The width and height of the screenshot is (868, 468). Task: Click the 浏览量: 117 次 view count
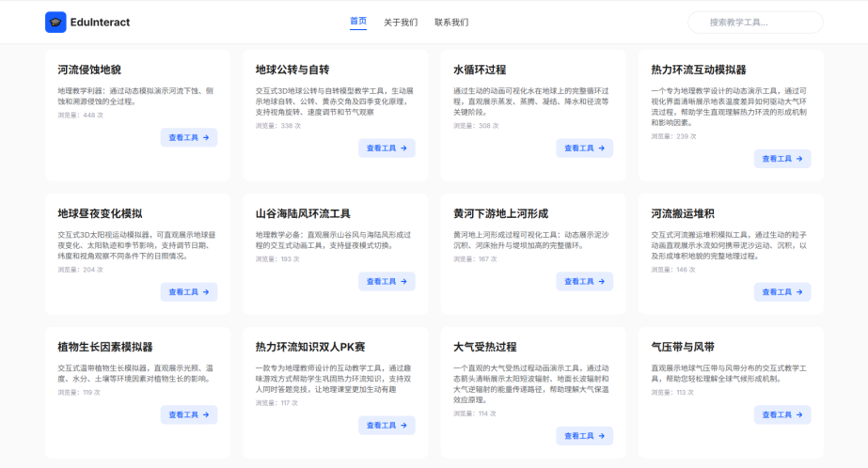(x=276, y=403)
